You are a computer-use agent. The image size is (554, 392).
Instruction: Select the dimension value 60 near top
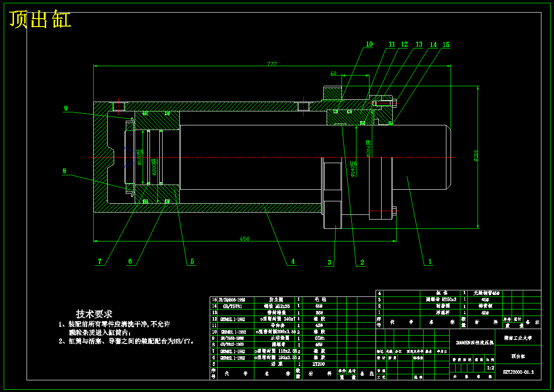[x=333, y=73]
